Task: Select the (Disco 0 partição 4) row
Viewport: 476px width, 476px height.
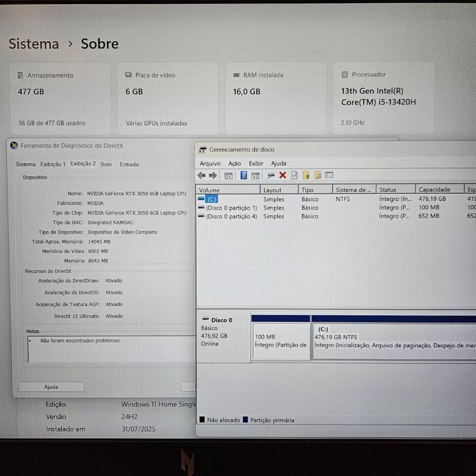Action: [x=336, y=216]
